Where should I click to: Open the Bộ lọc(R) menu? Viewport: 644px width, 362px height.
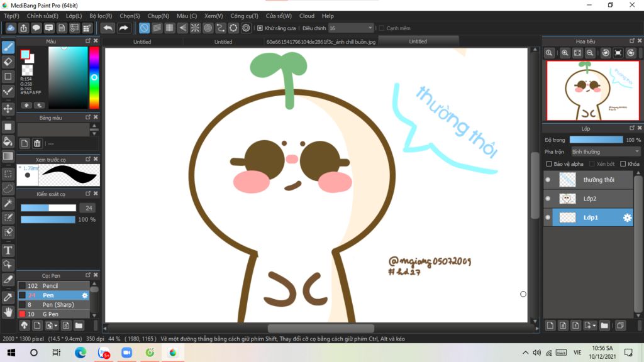tap(101, 16)
